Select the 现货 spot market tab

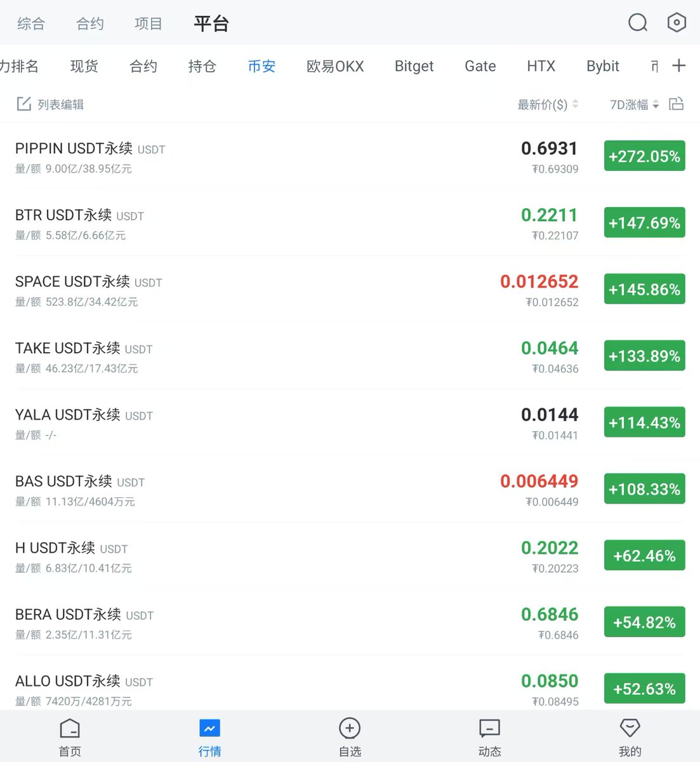pyautogui.click(x=84, y=66)
